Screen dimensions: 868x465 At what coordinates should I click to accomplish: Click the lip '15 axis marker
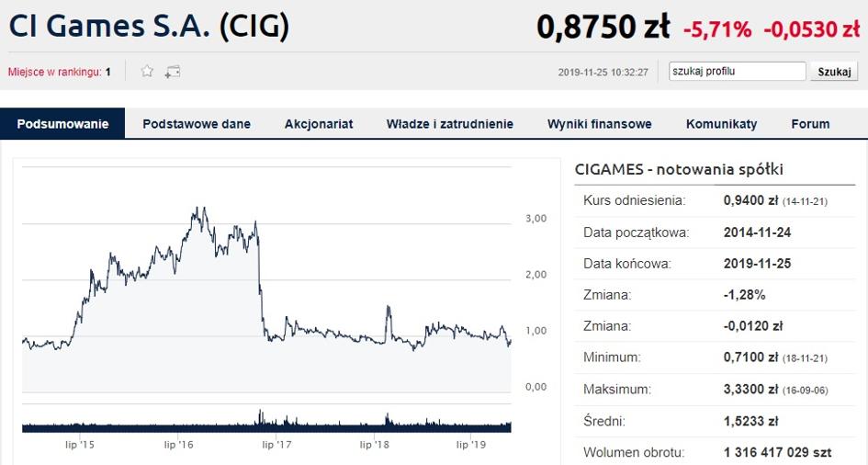pyautogui.click(x=80, y=445)
